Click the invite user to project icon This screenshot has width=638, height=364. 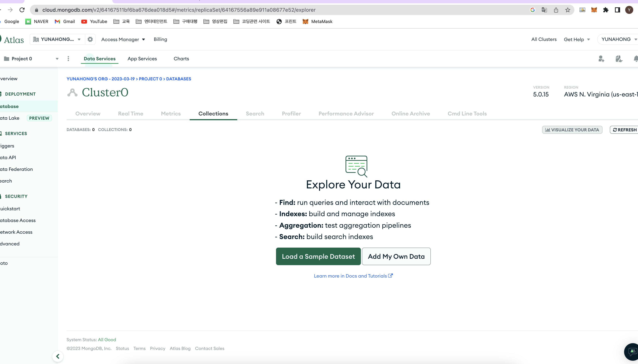pyautogui.click(x=601, y=58)
